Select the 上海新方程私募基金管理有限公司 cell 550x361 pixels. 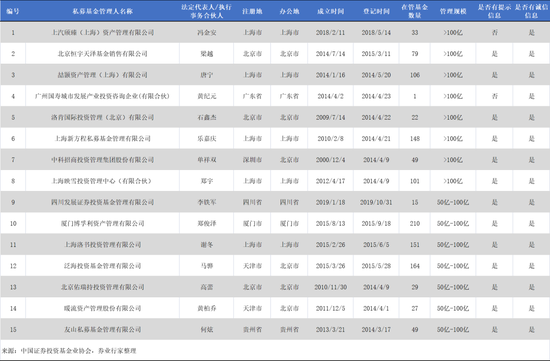(x=102, y=139)
